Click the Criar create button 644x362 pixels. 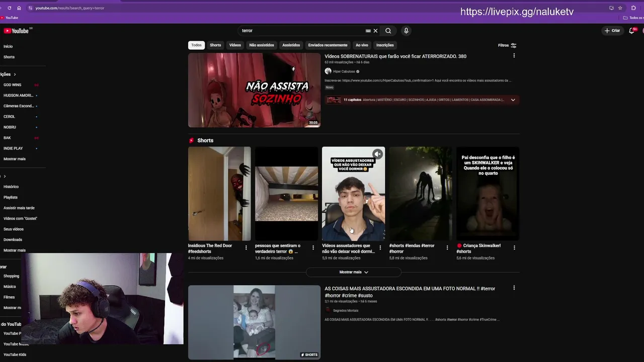(x=612, y=31)
